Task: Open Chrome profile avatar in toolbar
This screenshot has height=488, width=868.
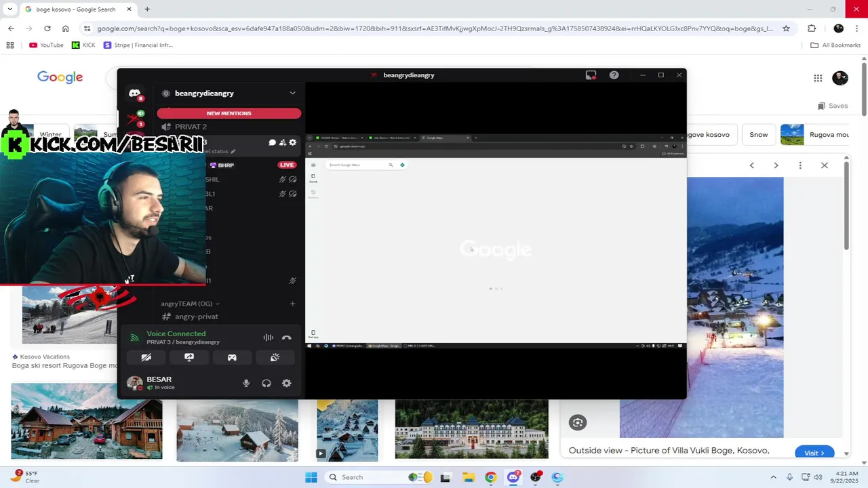Action: tap(839, 28)
